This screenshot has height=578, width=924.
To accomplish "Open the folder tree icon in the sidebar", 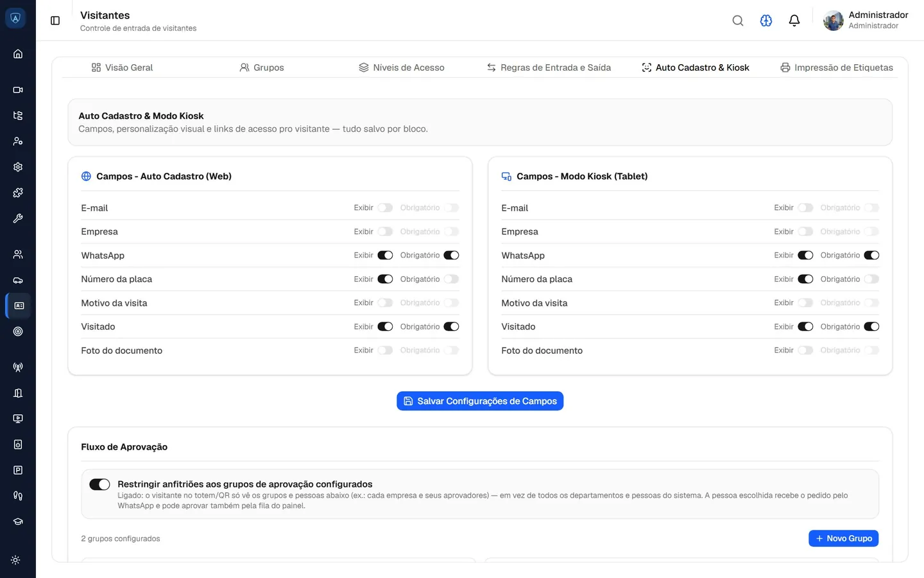I will point(18,116).
